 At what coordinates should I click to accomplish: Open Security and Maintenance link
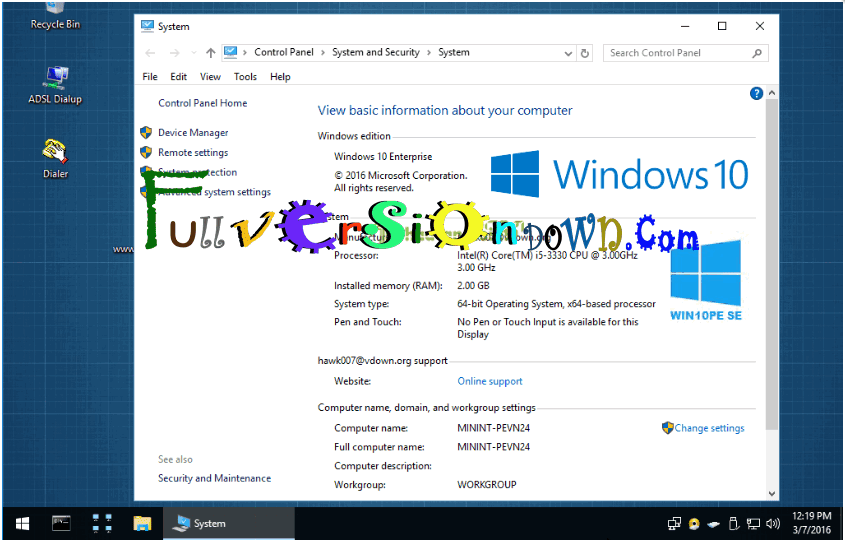tap(214, 478)
